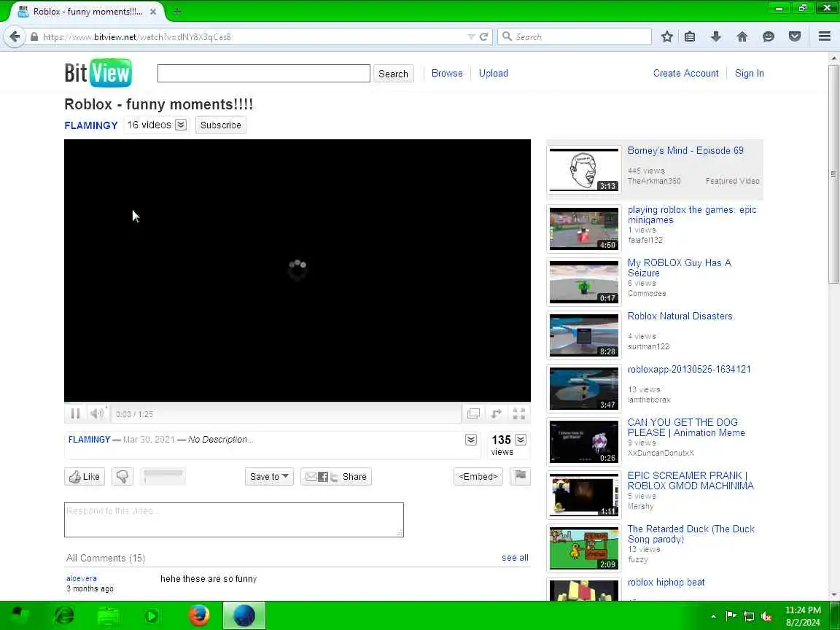Screen dimensions: 840x630
Task: Open the downloads arrow icon
Action: [716, 36]
